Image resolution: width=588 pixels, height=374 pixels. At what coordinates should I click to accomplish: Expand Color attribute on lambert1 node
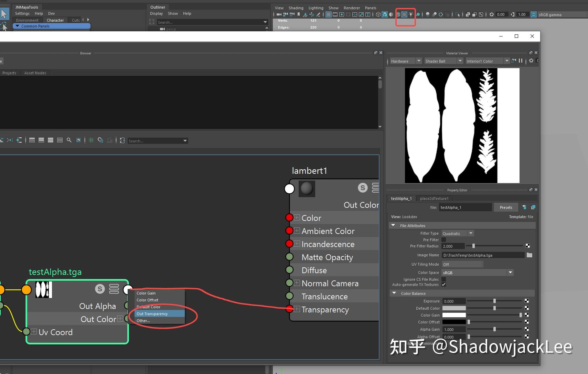coord(297,217)
